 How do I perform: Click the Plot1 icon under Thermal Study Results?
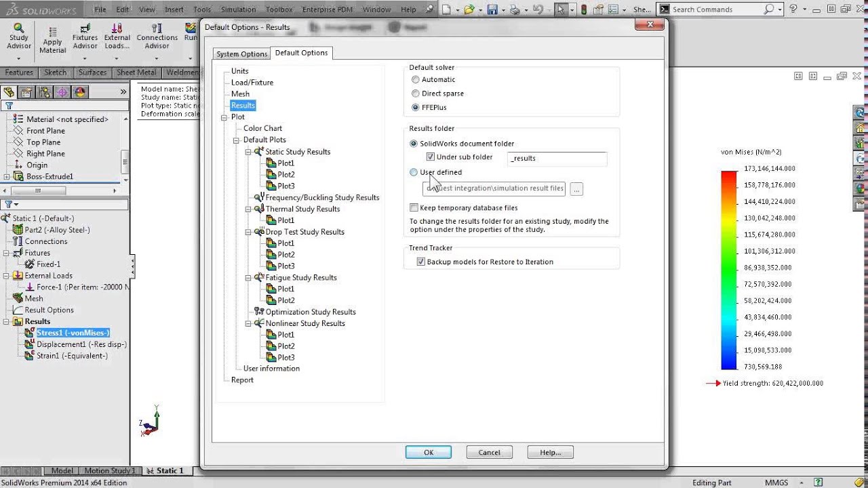272,220
